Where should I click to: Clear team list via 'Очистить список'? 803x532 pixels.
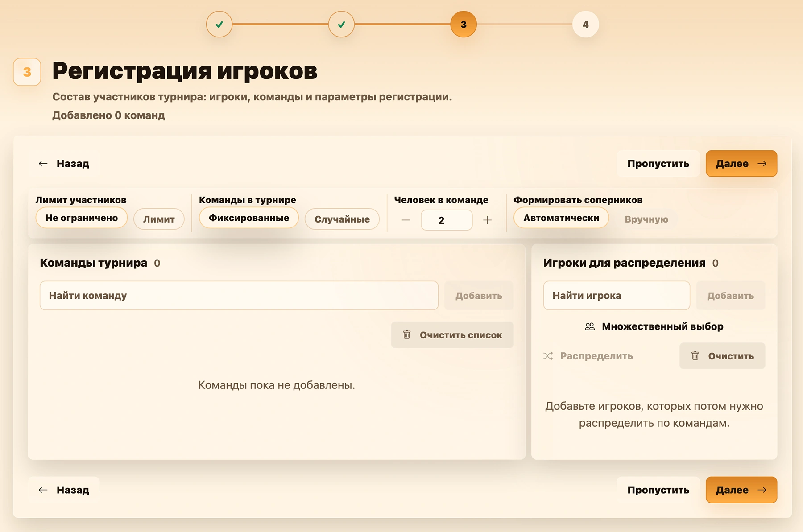(452, 335)
